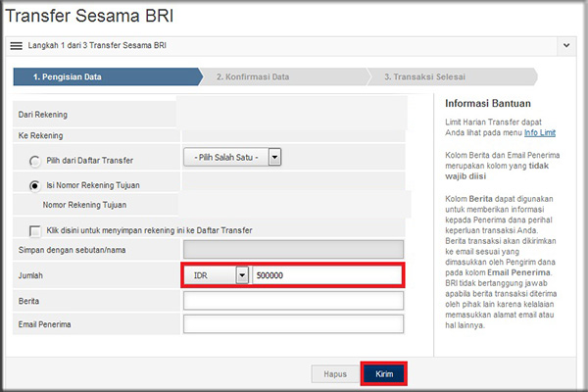Click the Dari Rekening label
Viewport: 588px width, 392px height.
tap(43, 115)
